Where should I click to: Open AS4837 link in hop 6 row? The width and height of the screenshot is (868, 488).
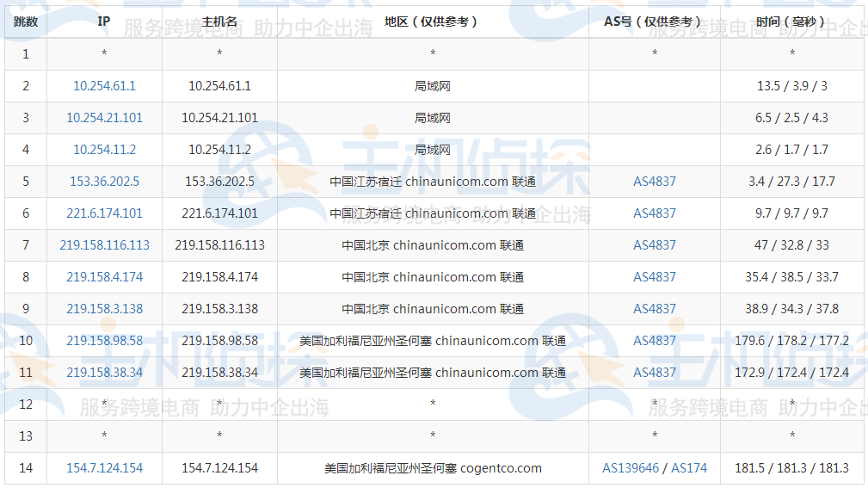[655, 213]
